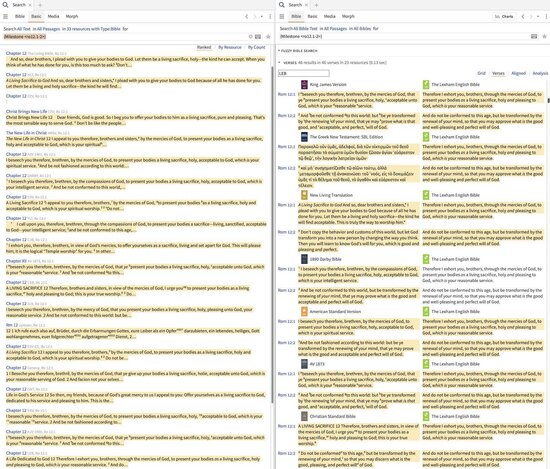Switch to Media tab in left panel
Viewport: 550px width, 469px height.
(x=53, y=16)
